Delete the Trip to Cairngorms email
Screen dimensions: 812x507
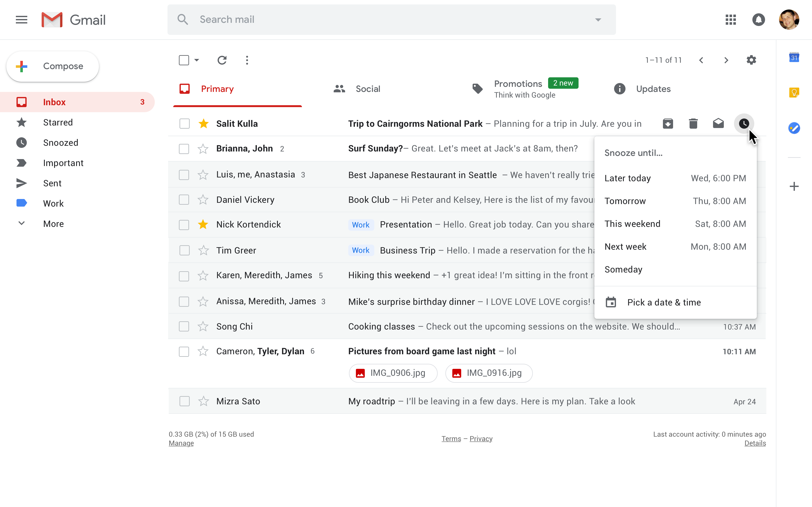tap(693, 123)
